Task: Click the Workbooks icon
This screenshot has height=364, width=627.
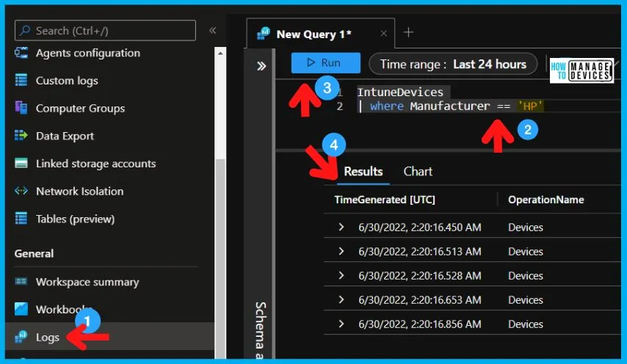Action: click(21, 309)
